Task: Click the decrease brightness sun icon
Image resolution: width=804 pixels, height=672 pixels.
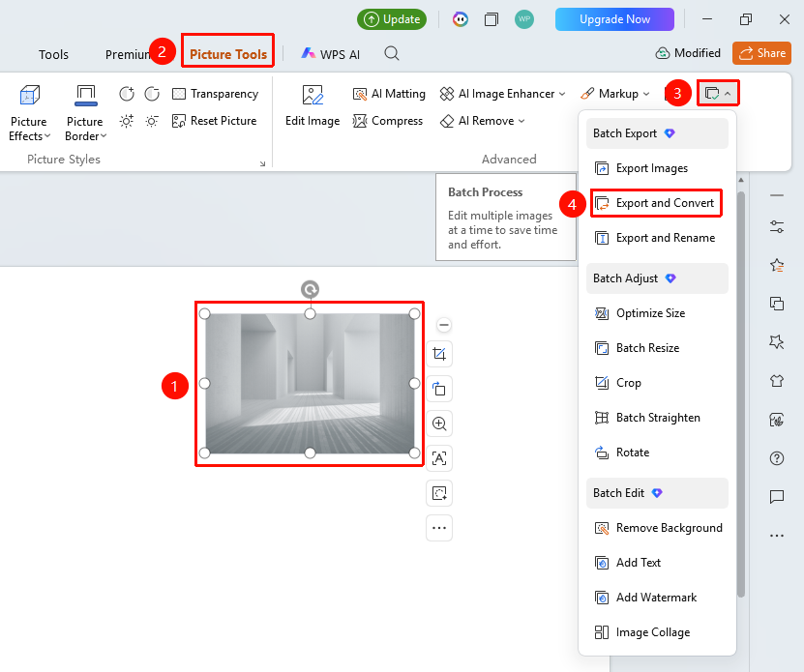Action: (152, 121)
